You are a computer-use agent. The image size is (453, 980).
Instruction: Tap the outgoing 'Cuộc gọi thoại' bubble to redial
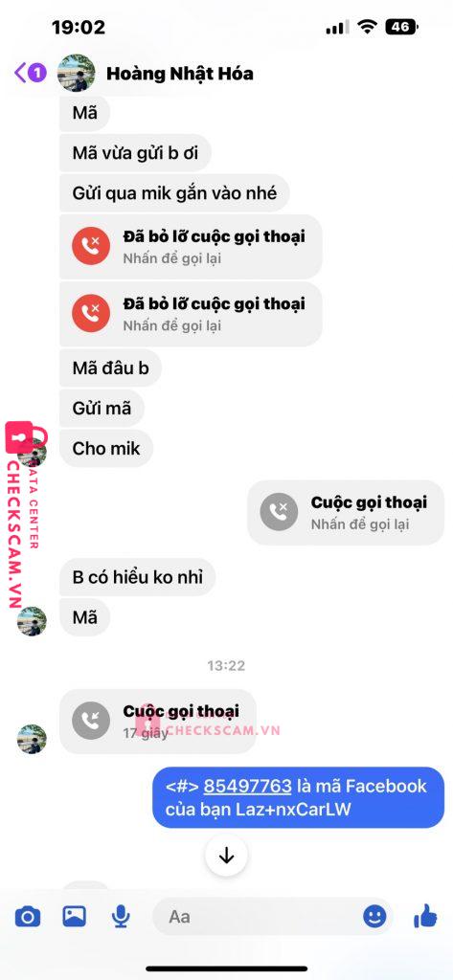346,513
